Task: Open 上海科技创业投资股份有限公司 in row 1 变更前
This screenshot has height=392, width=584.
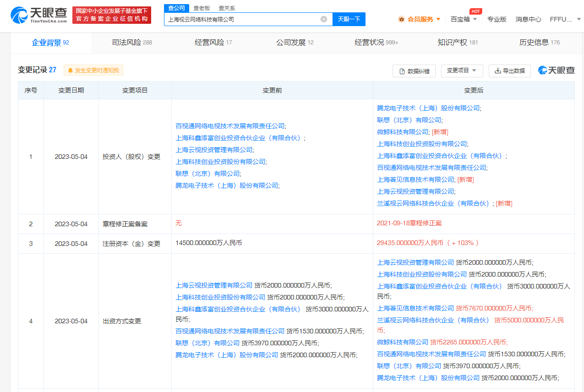Action: [220, 162]
